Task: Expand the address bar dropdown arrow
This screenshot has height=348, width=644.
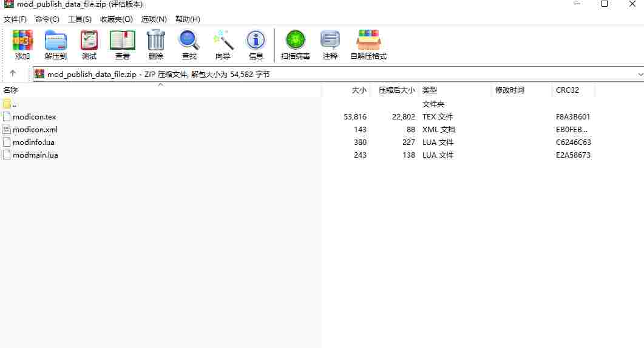Action: pyautogui.click(x=640, y=75)
